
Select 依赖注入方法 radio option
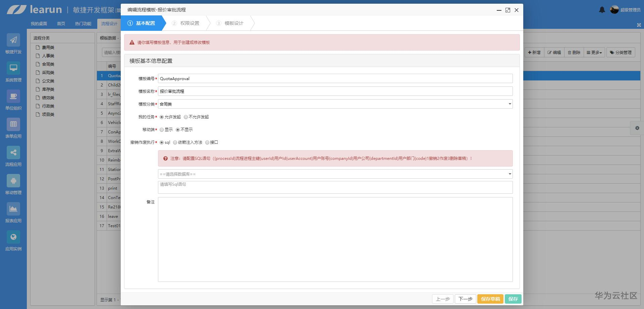point(175,142)
